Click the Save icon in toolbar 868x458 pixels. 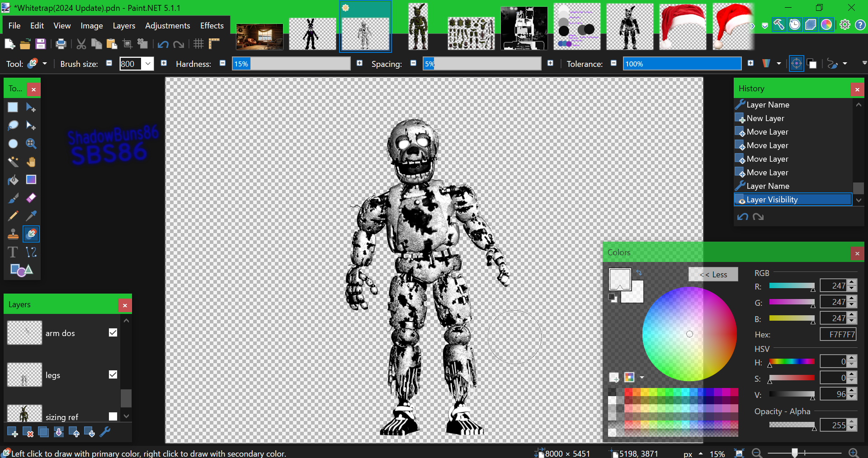click(41, 44)
